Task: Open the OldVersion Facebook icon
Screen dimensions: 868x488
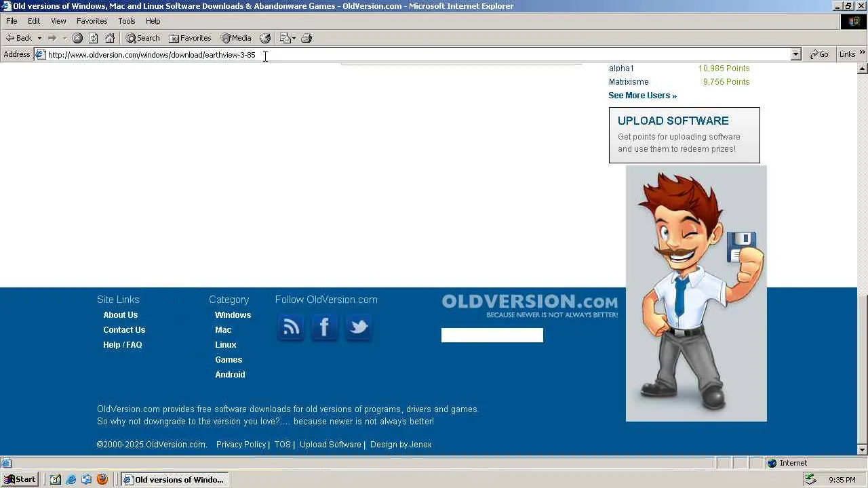Action: click(x=324, y=328)
